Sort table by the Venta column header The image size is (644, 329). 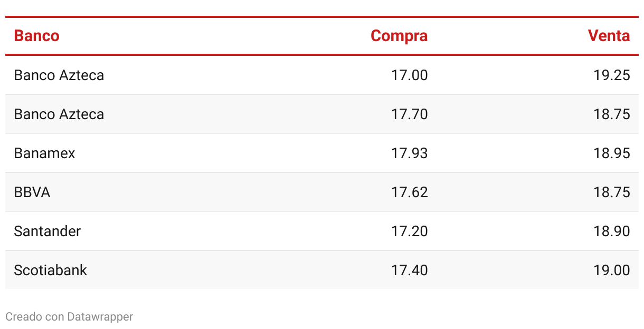click(609, 36)
